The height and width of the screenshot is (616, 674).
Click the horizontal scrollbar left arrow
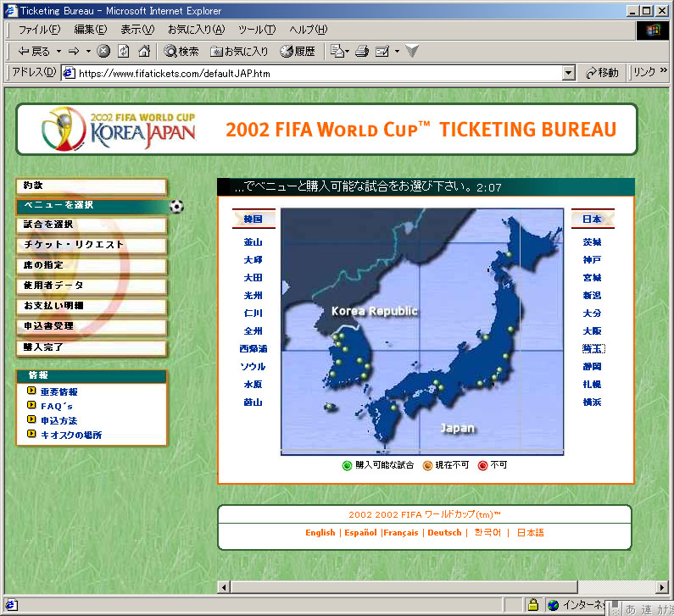point(224,587)
